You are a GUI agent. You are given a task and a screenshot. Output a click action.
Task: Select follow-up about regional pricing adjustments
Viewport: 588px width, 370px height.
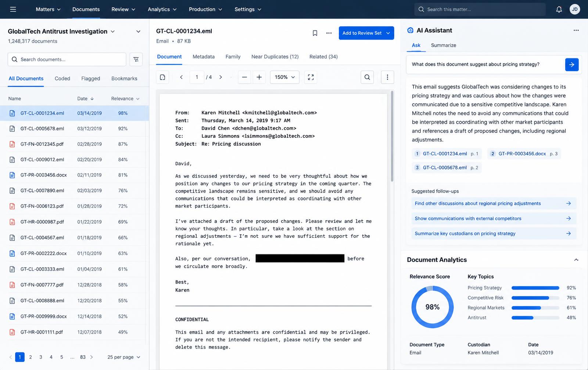coord(494,203)
